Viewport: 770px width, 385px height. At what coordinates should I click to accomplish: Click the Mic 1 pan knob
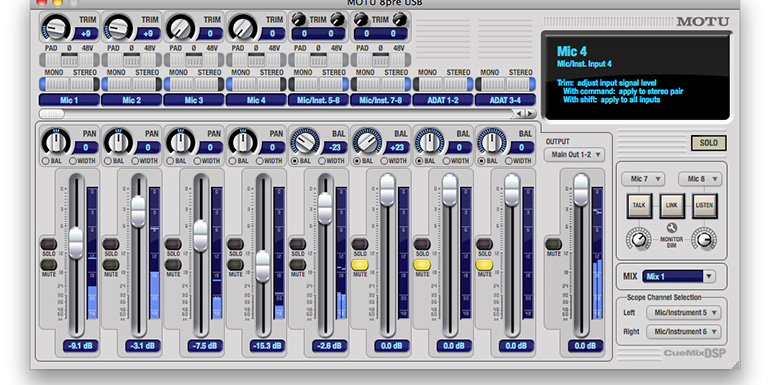pos(56,142)
